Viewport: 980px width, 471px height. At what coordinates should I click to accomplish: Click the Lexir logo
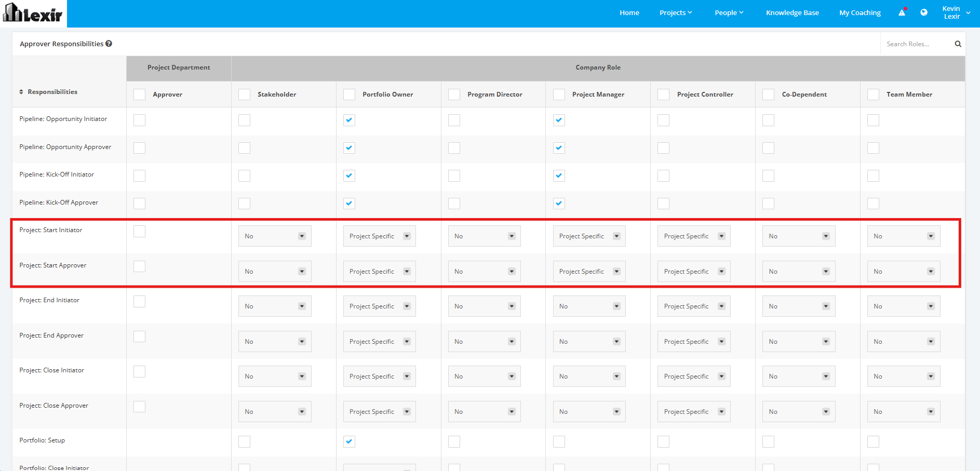[33, 14]
